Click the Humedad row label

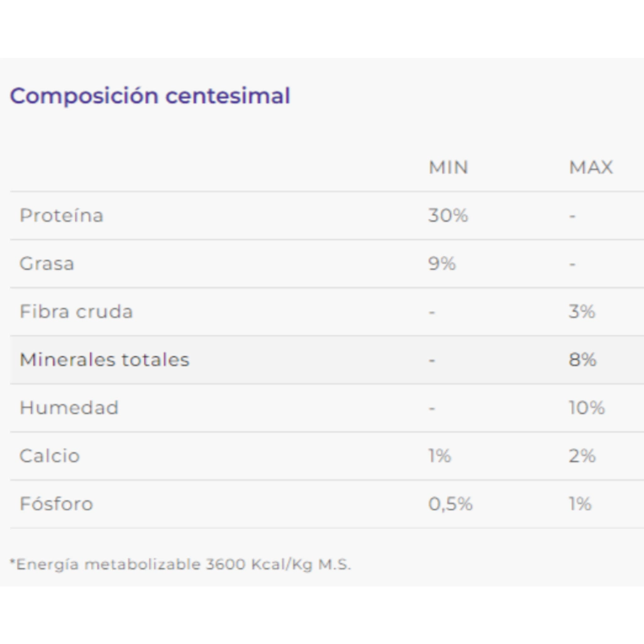click(69, 408)
